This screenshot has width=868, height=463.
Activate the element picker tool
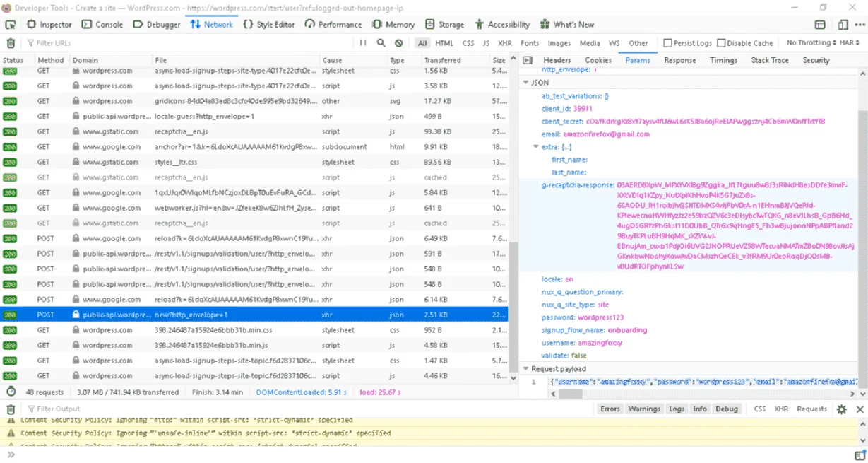pyautogui.click(x=10, y=24)
